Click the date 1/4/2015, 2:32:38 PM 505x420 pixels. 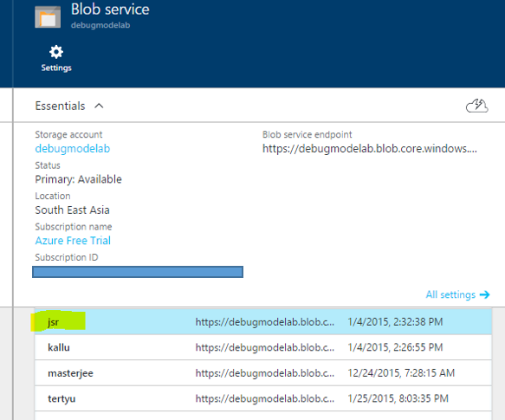point(395,322)
